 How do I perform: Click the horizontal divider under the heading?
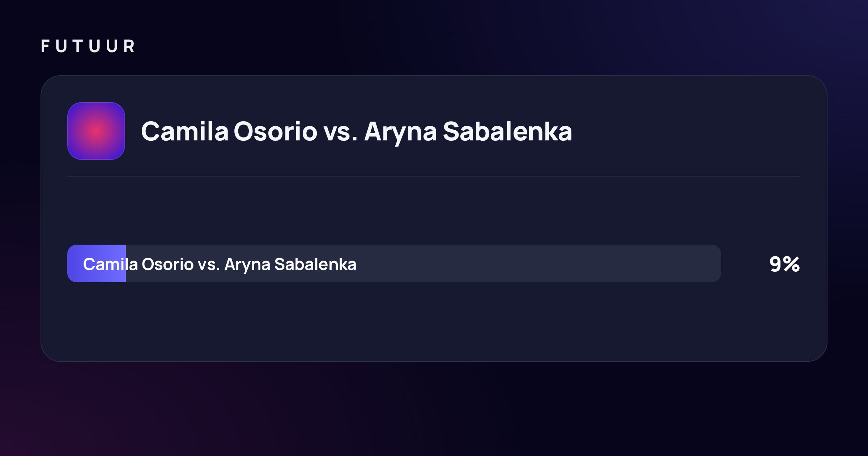click(x=434, y=176)
